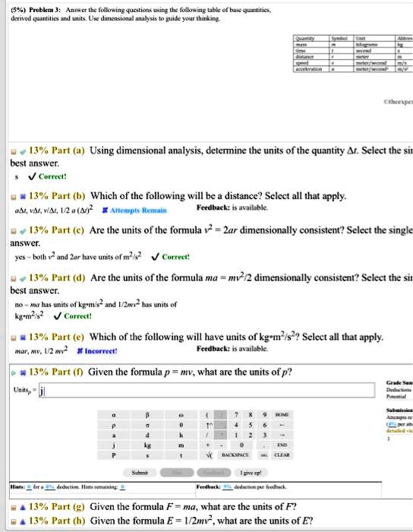Image resolution: width=413 pixels, height=532 pixels.
Task: Expand Part (d) using its box icon
Action: click(x=14, y=279)
